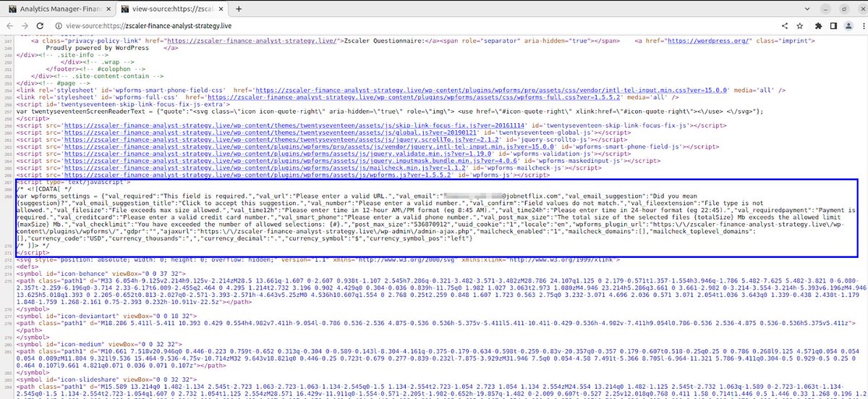
Task: Bookmark this page with the star icon
Action: coord(801,25)
